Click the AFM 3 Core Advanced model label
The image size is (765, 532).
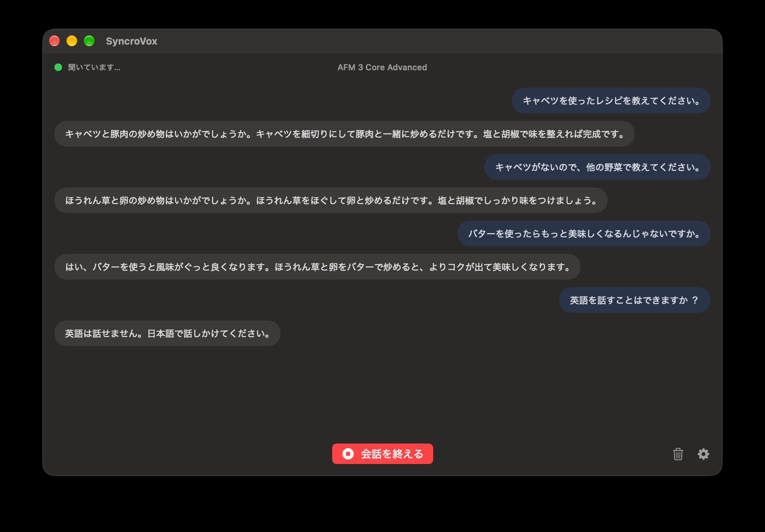tap(382, 67)
